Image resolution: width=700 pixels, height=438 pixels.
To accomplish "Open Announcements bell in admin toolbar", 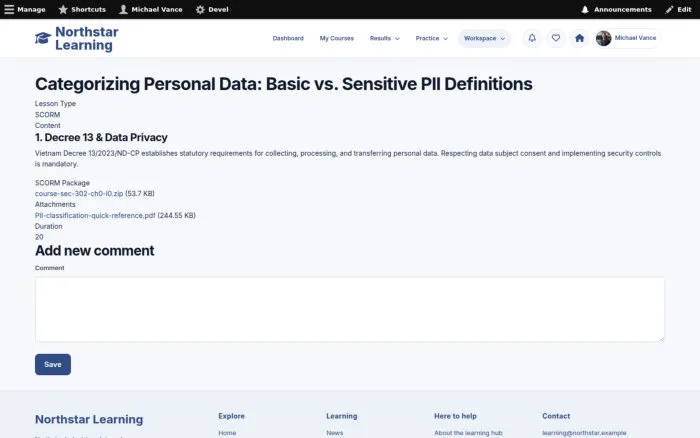I will click(x=616, y=9).
